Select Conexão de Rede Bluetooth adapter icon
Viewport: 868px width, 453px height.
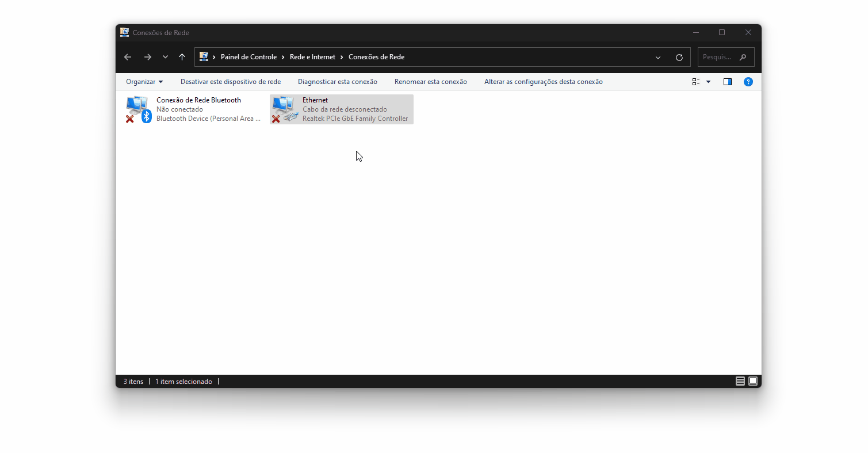[139, 109]
